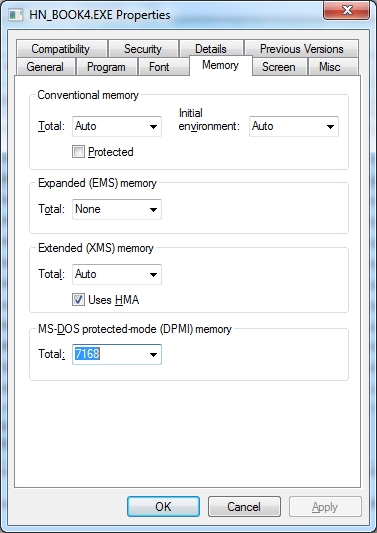Image resolution: width=377 pixels, height=533 pixels.
Task: Open Conventional memory Total dropdown
Action: 117,126
